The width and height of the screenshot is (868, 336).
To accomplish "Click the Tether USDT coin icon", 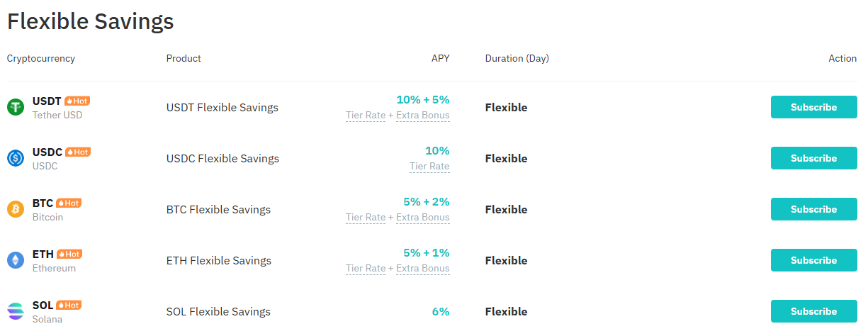I will [16, 108].
